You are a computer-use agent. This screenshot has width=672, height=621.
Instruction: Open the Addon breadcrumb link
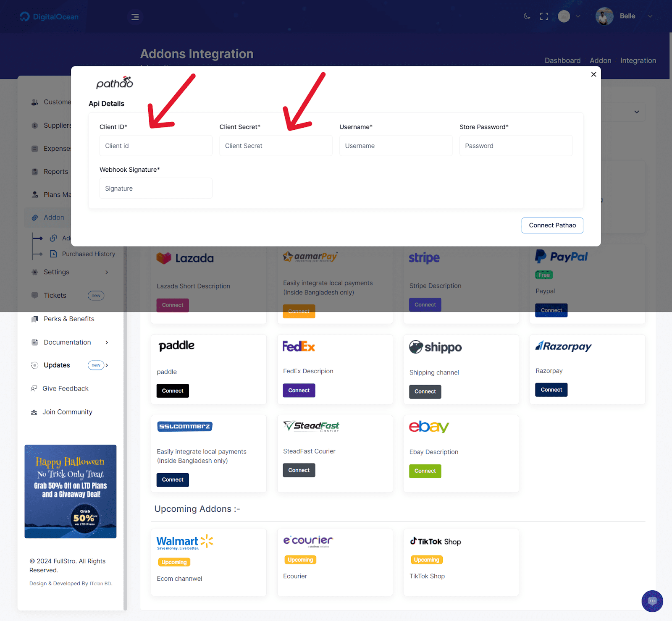pyautogui.click(x=600, y=60)
